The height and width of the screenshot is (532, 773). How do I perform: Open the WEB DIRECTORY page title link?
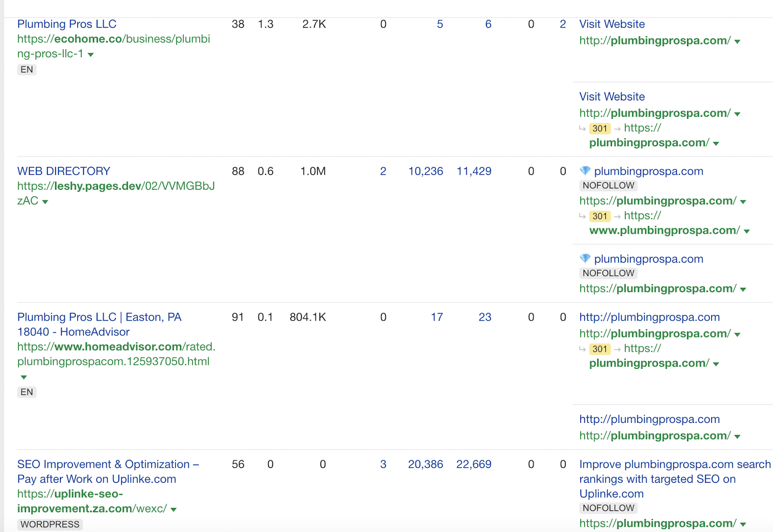[64, 171]
